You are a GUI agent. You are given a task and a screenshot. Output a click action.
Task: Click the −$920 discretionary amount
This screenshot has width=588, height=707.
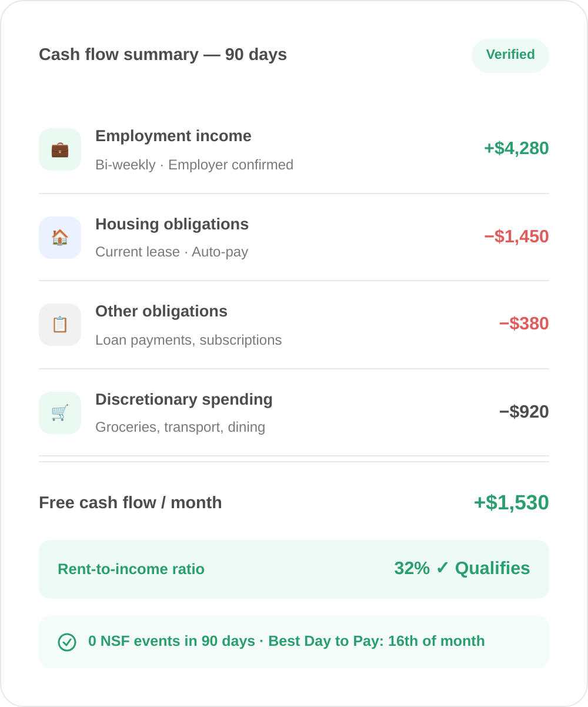pos(524,412)
